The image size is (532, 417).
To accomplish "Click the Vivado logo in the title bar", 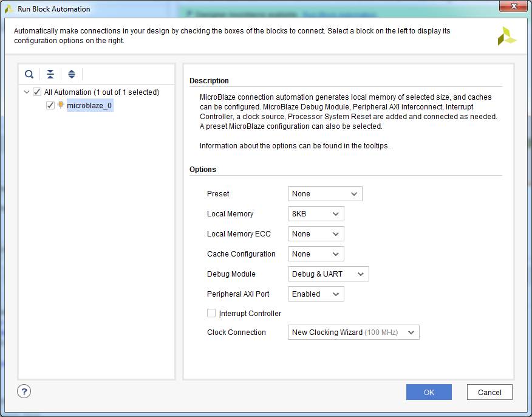I will click(x=9, y=9).
